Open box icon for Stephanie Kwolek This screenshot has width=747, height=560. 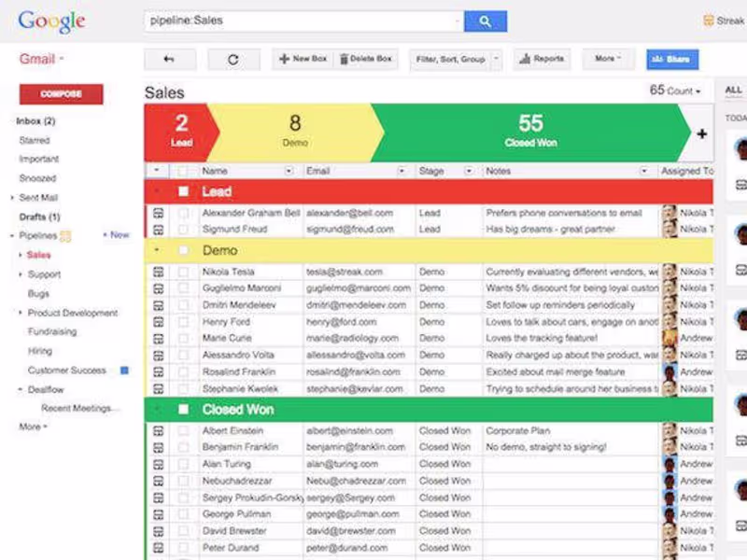158,389
